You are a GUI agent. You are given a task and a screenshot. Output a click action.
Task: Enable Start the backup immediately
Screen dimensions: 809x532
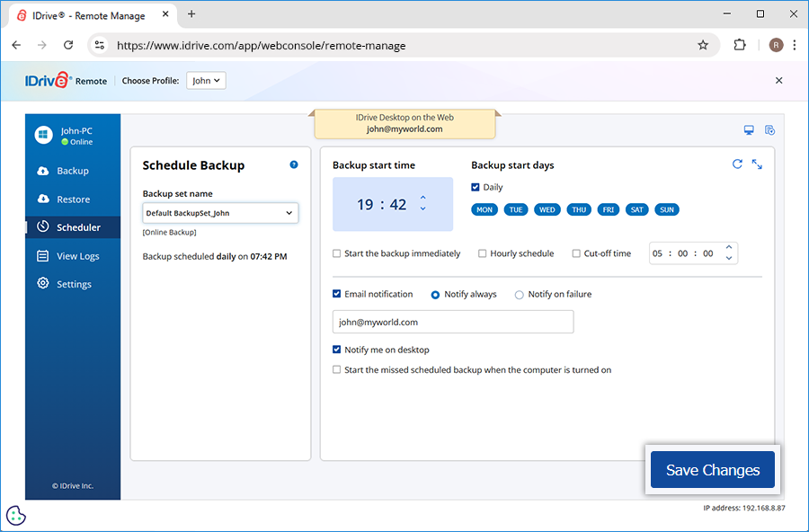click(336, 253)
